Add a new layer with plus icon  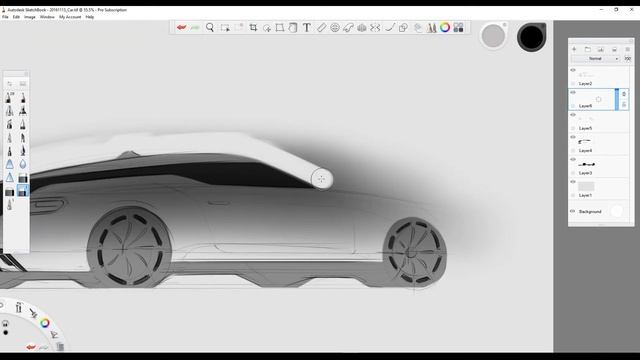574,49
